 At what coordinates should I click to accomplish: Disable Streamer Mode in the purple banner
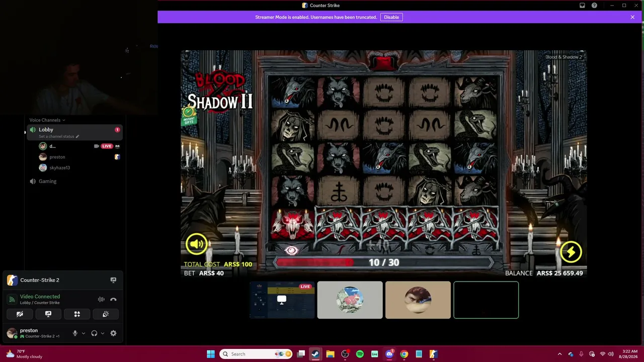point(391,17)
